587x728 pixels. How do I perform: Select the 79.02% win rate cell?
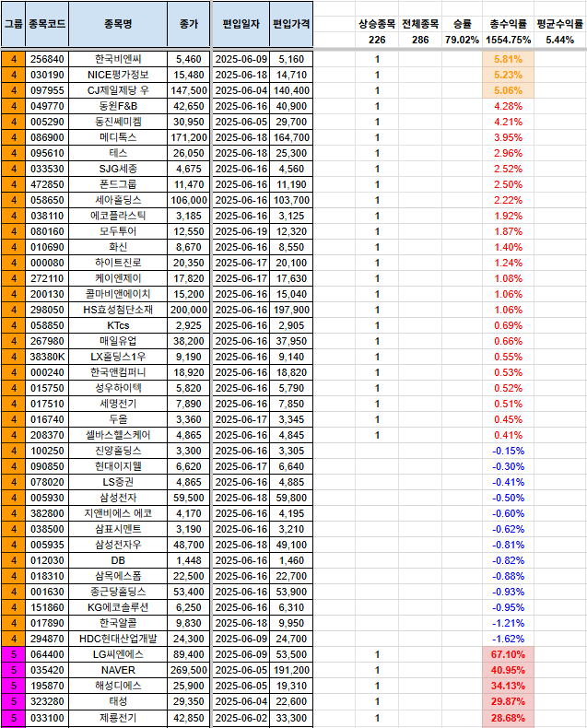pyautogui.click(x=462, y=40)
